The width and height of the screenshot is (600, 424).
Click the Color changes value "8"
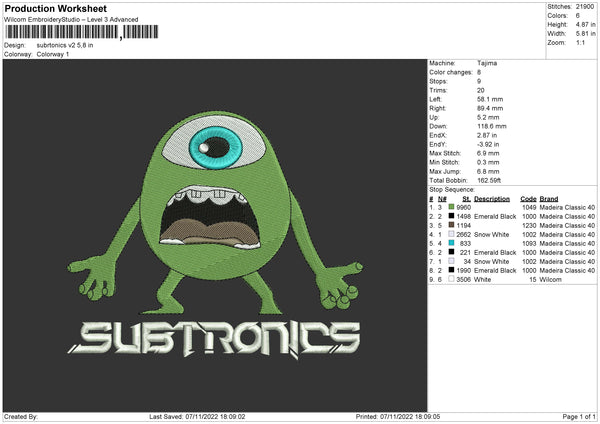479,72
